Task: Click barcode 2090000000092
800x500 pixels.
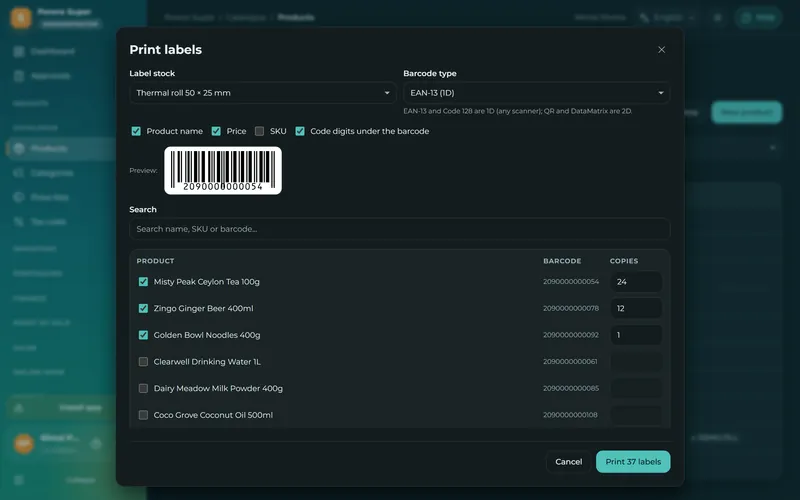Action: [x=571, y=335]
